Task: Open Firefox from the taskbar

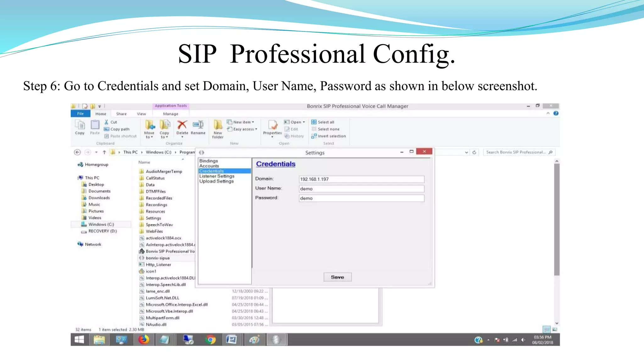Action: [144, 340]
